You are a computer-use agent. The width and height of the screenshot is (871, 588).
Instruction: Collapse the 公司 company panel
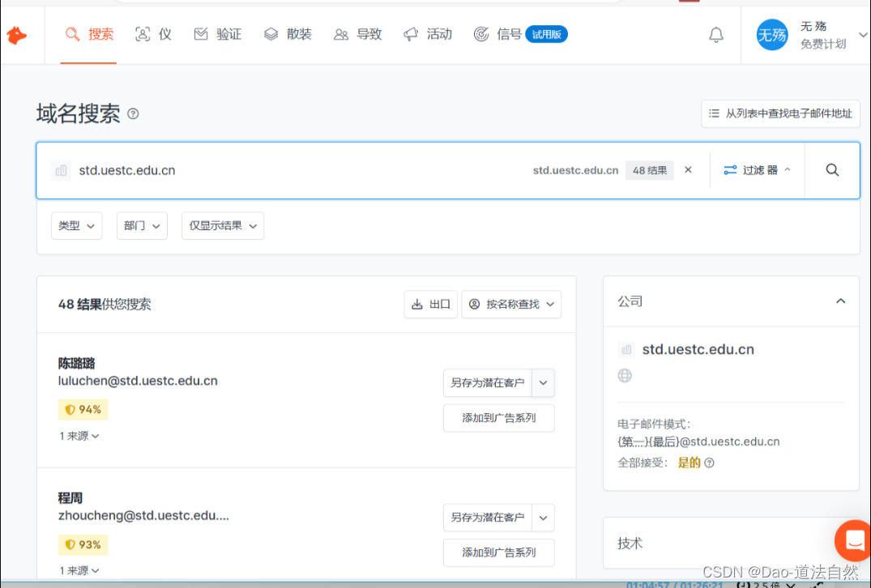click(x=840, y=300)
